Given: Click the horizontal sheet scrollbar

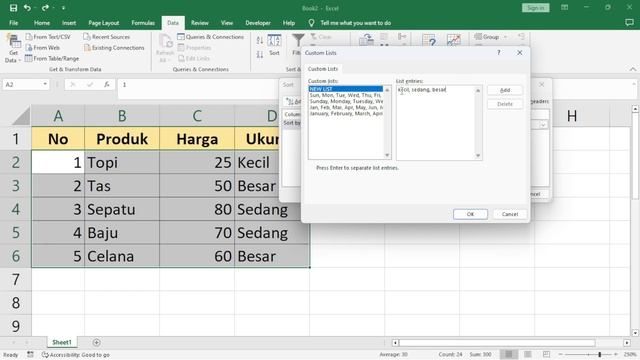Looking at the screenshot, I should (497, 342).
